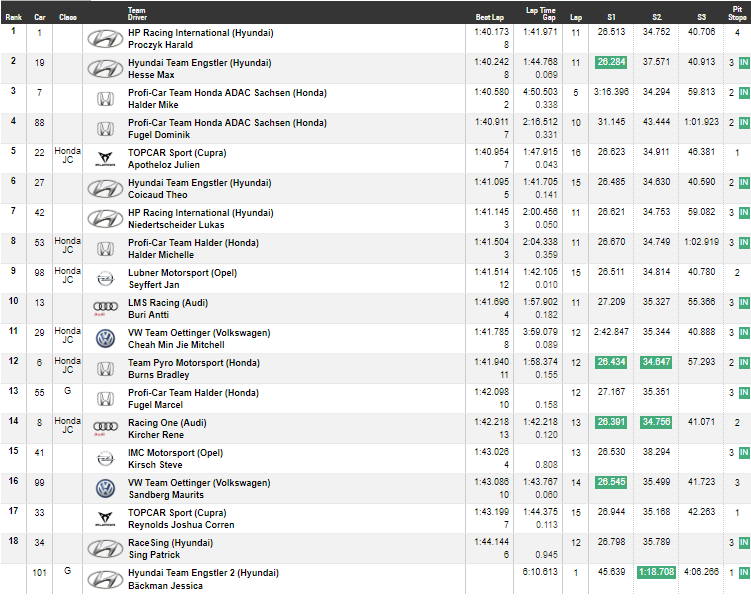
Task: Click the Hyundai logo beside Proczyk Harald
Action: tap(105, 39)
